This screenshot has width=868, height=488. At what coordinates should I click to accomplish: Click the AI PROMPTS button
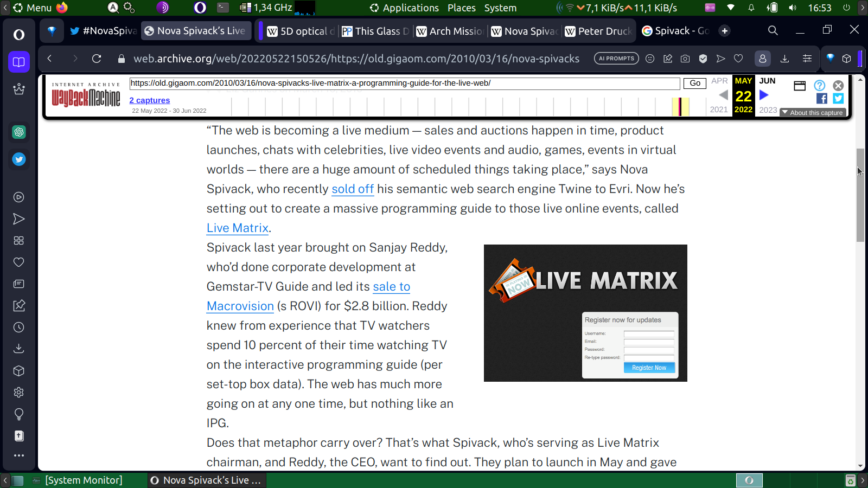point(616,59)
